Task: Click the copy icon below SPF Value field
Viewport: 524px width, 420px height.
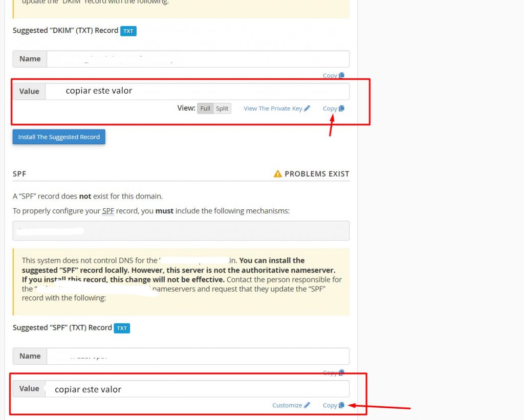Action: point(342,405)
